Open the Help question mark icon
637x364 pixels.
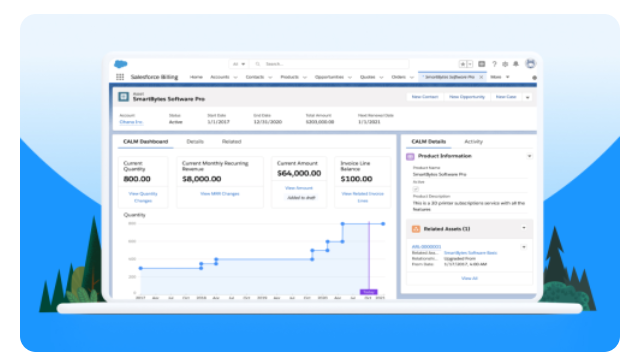click(494, 64)
